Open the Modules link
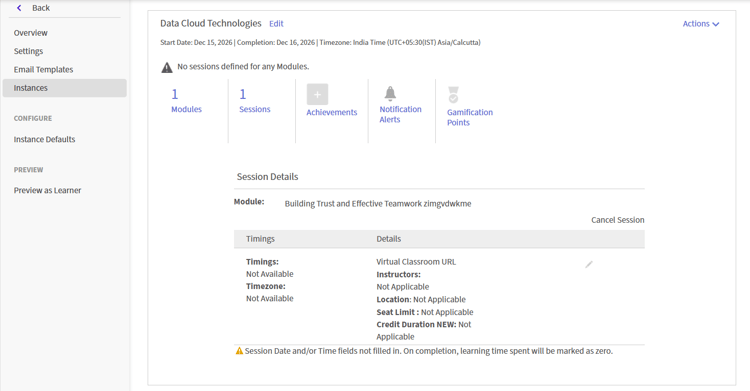 pyautogui.click(x=187, y=109)
